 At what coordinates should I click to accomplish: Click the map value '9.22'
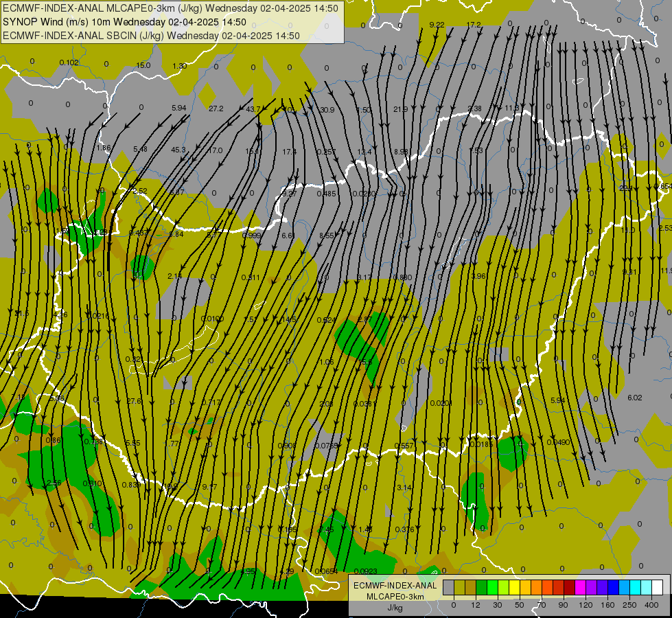coord(437,25)
